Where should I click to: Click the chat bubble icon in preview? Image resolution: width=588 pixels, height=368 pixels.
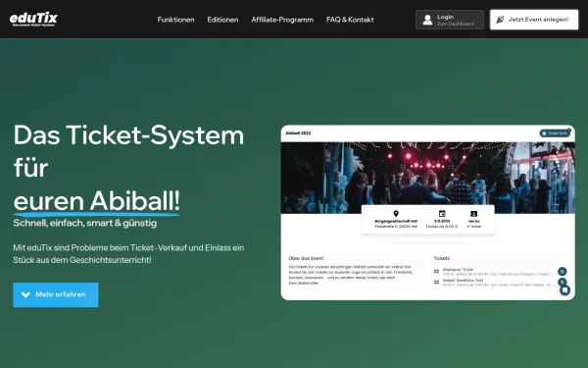click(564, 290)
